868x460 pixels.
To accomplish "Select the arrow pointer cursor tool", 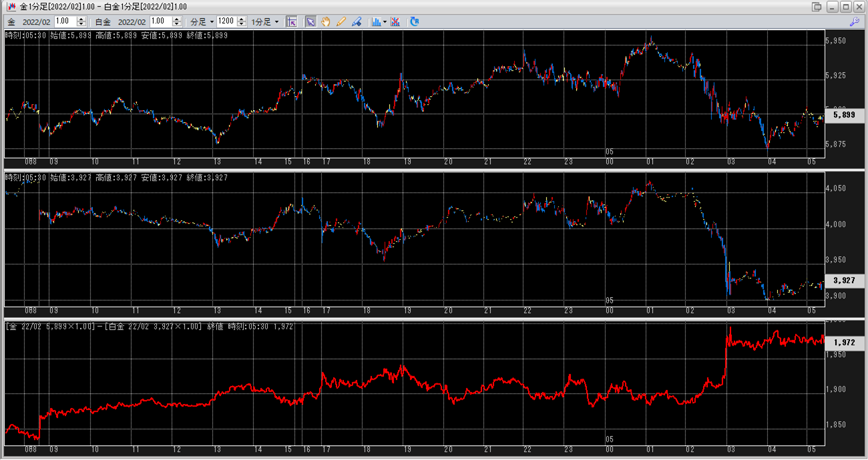I will 310,21.
